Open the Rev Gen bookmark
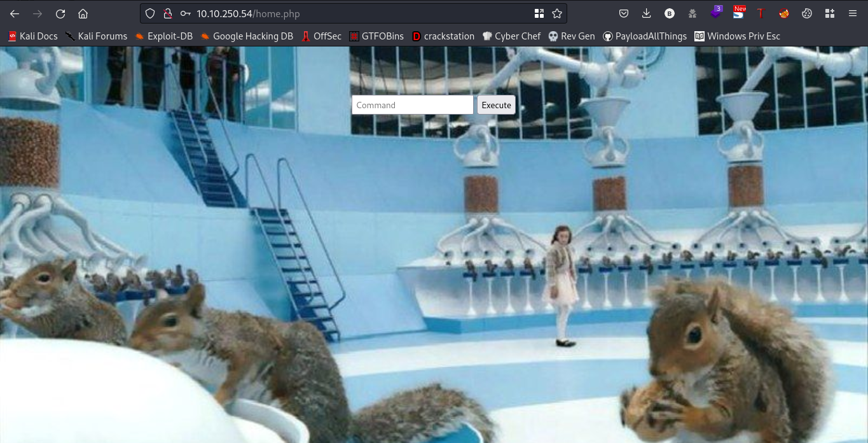This screenshot has width=868, height=443. (x=572, y=36)
